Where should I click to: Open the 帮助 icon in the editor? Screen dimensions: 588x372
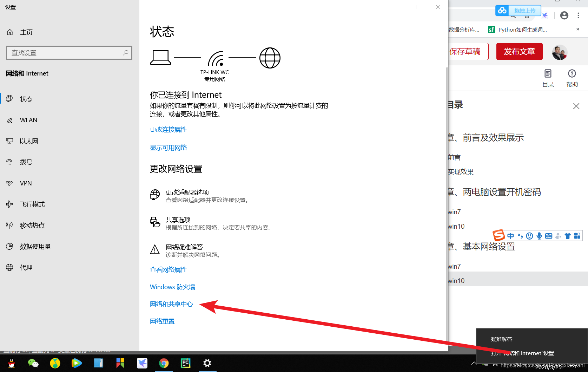tap(572, 78)
